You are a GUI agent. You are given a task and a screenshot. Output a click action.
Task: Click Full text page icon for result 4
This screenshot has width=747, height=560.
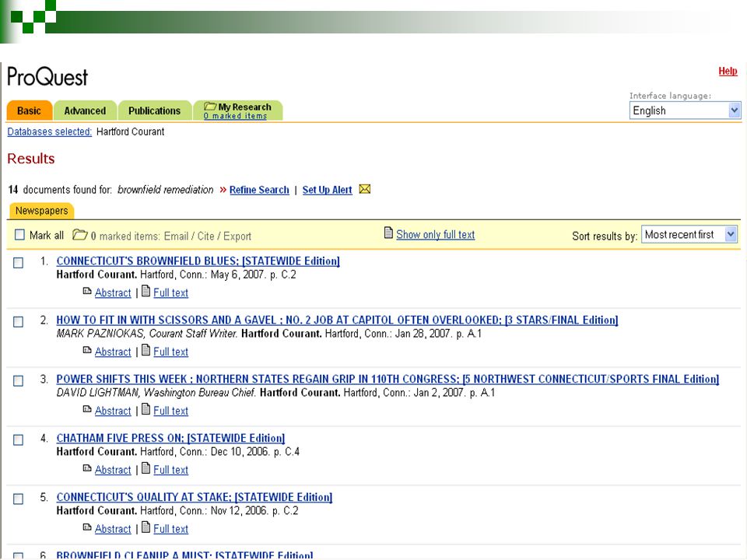(x=146, y=468)
